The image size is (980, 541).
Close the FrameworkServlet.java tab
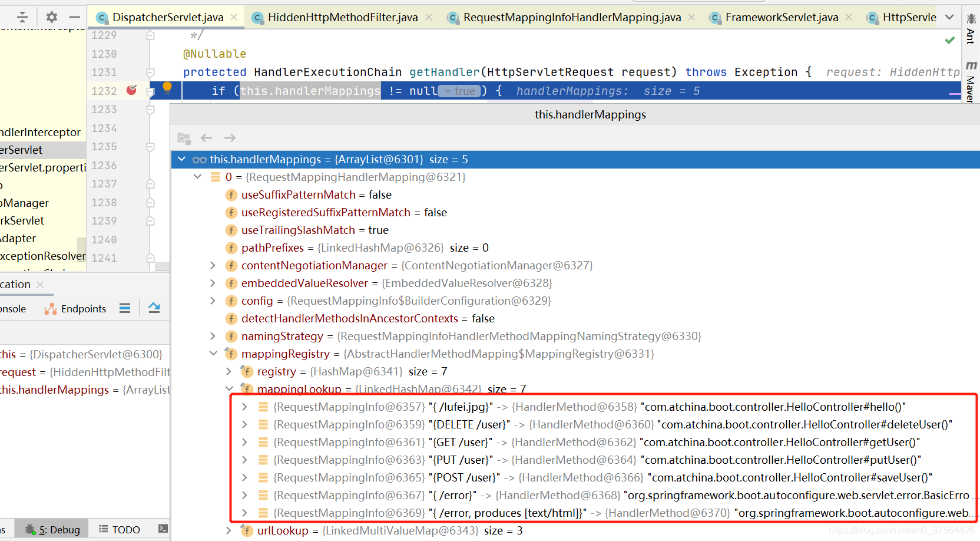(x=849, y=17)
